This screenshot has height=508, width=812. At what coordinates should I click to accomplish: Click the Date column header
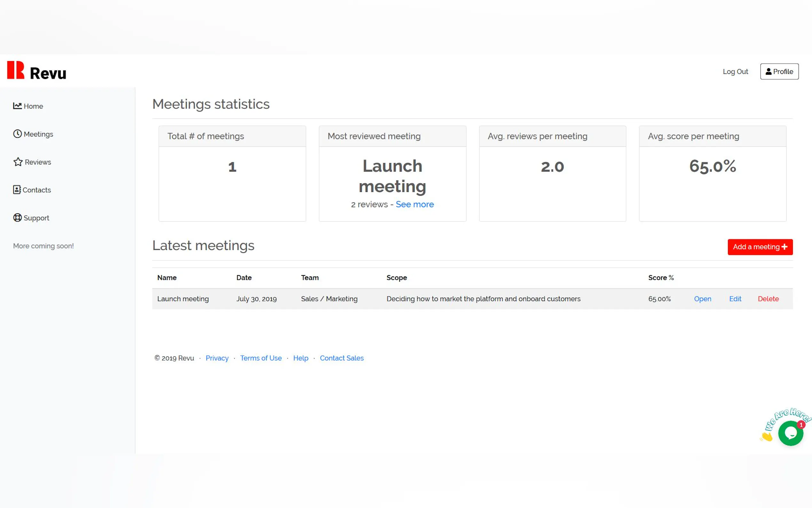coord(244,278)
